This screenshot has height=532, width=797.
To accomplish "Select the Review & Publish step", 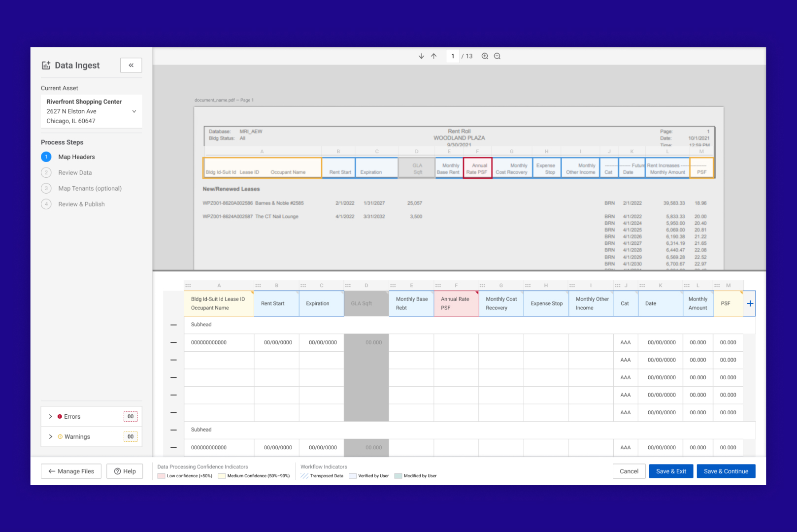I will 81,204.
